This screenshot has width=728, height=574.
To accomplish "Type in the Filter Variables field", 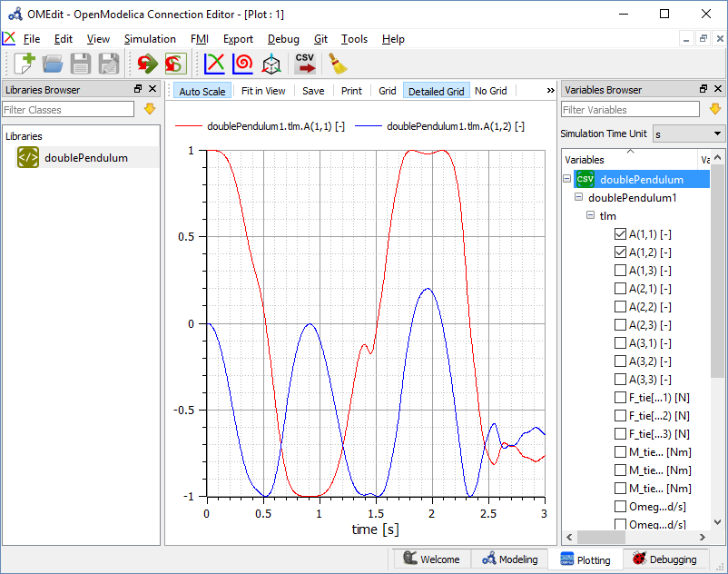I will (x=630, y=109).
